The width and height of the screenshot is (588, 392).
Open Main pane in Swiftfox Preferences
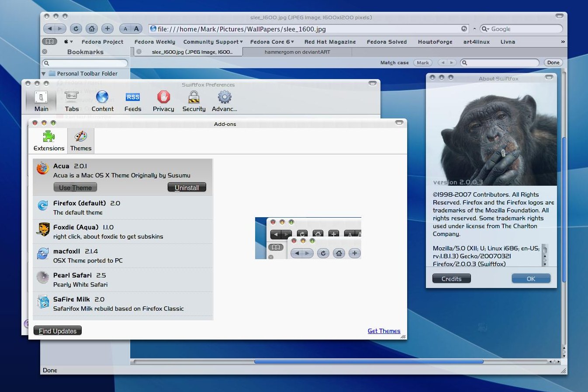coord(41,101)
